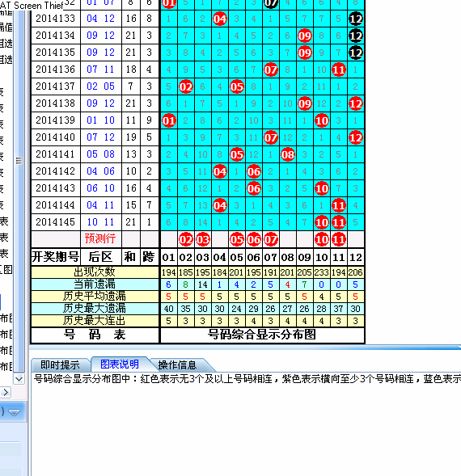Image resolution: width=461 pixels, height=476 pixels.
Task: Click red ball 07 in the 预测行 row
Action: pyautogui.click(x=271, y=239)
